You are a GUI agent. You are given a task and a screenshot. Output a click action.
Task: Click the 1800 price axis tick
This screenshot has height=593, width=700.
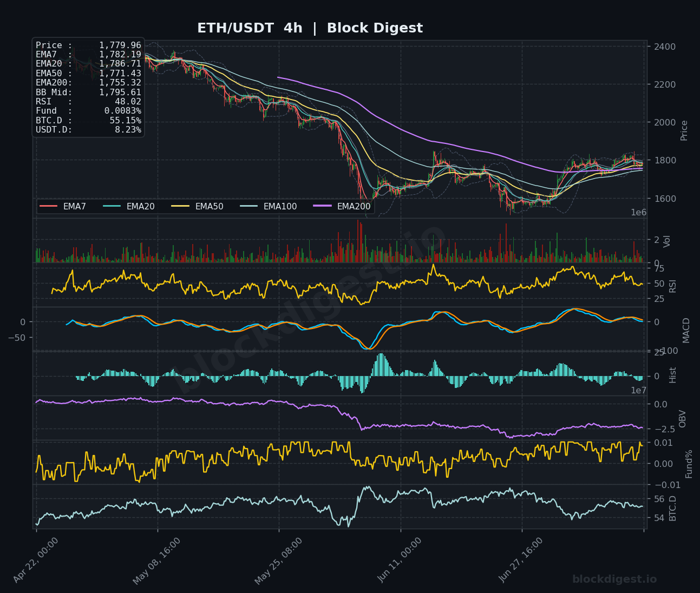pos(665,160)
